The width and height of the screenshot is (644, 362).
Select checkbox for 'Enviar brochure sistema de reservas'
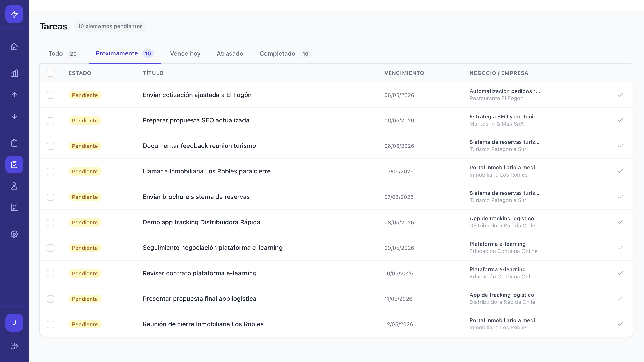coord(51,197)
